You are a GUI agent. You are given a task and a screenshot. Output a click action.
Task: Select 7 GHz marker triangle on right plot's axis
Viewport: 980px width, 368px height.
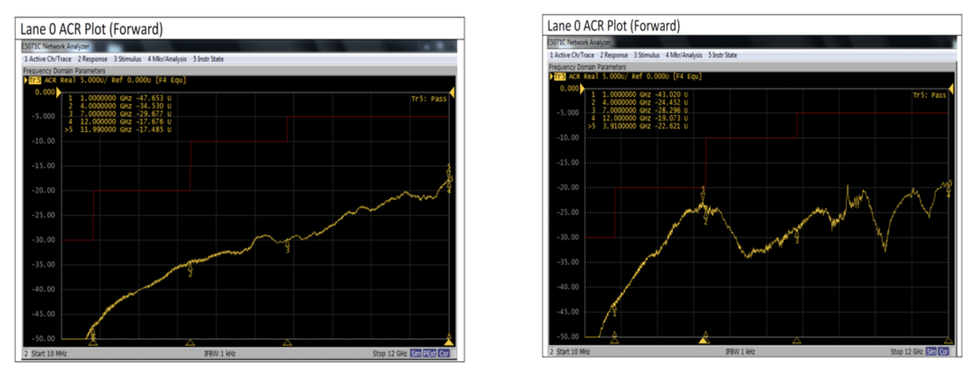(796, 340)
